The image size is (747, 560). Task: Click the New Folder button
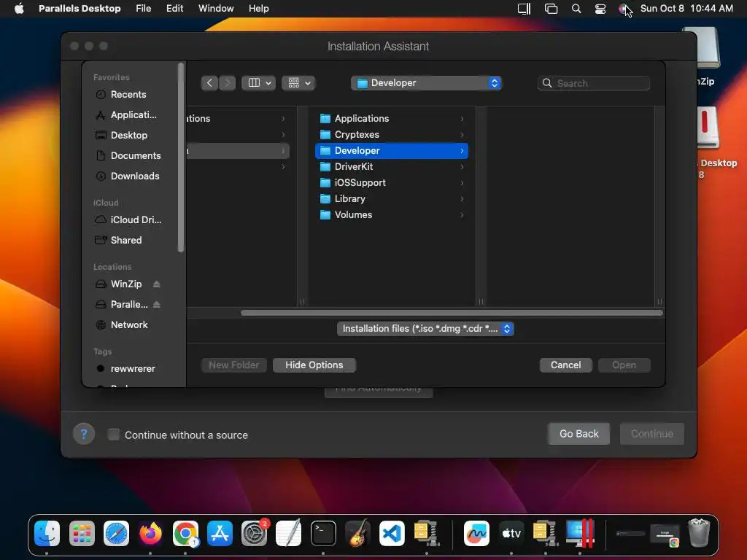pos(234,365)
